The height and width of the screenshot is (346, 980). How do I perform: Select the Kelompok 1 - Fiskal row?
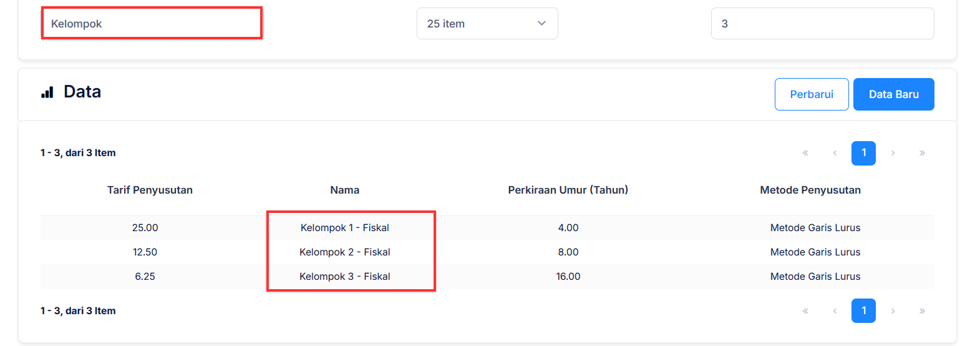(344, 228)
